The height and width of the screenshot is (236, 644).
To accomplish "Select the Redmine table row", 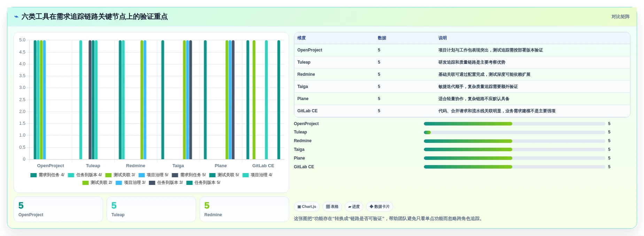I will (462, 75).
